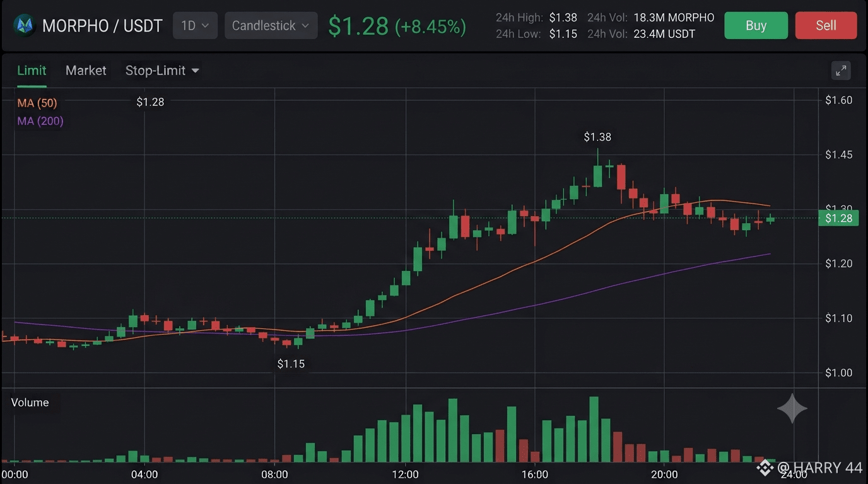Click the 08:00 time axis label
868x484 pixels.
pyautogui.click(x=274, y=474)
